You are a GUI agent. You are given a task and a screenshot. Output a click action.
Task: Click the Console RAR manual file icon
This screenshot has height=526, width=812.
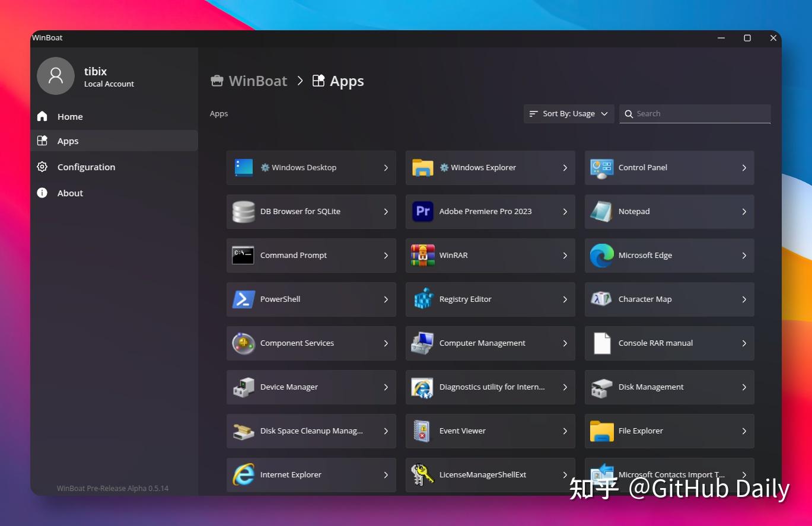click(602, 343)
